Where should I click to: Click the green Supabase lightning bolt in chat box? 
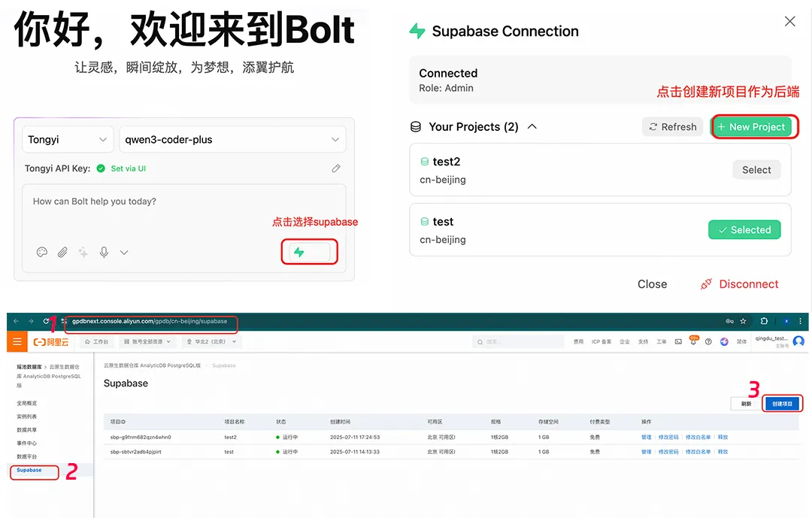tap(299, 253)
